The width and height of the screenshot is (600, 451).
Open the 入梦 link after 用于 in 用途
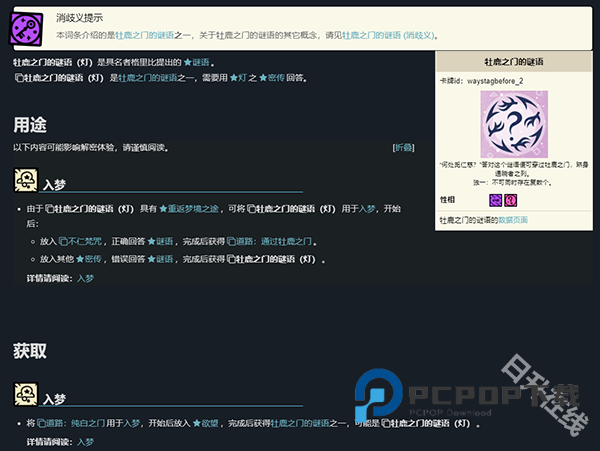(x=367, y=209)
